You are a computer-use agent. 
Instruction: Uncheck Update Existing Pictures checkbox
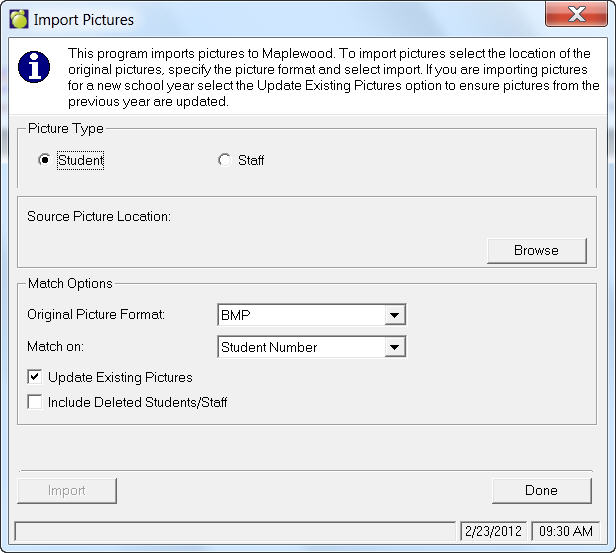coord(35,377)
